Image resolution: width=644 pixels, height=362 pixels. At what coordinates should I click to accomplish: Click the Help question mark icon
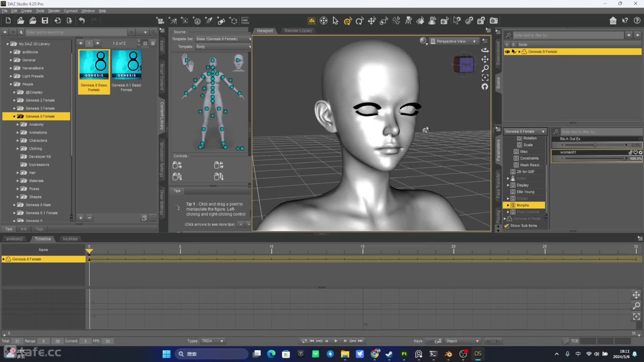pyautogui.click(x=637, y=21)
